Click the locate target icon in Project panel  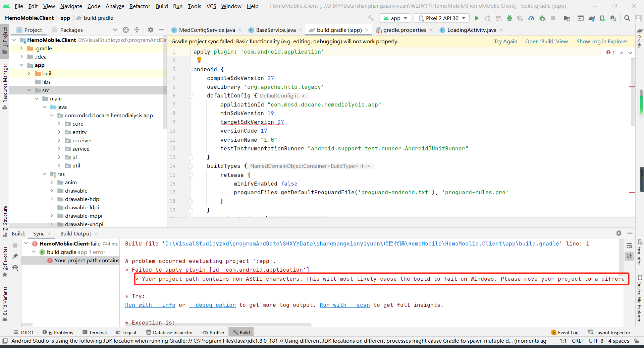click(x=126, y=30)
